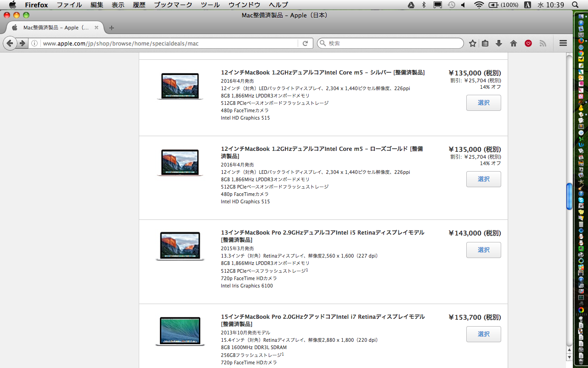Click the ¥153,700 (税別) price text
588x368 pixels.
click(475, 317)
